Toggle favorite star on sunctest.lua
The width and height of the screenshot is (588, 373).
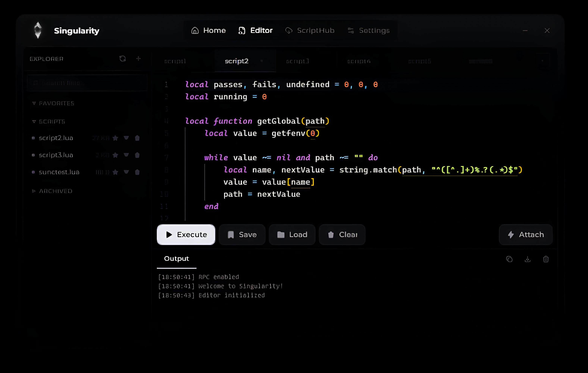tap(115, 172)
